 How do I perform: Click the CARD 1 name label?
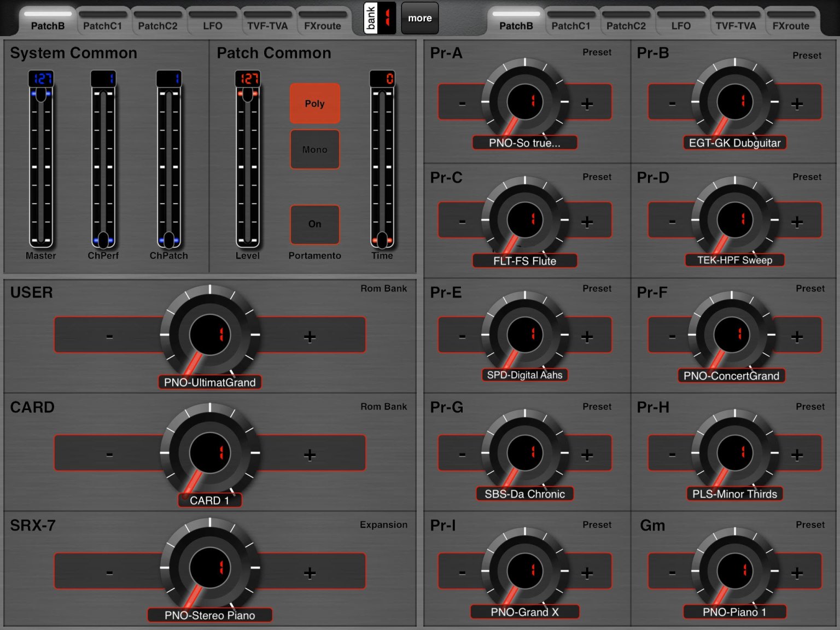210,500
